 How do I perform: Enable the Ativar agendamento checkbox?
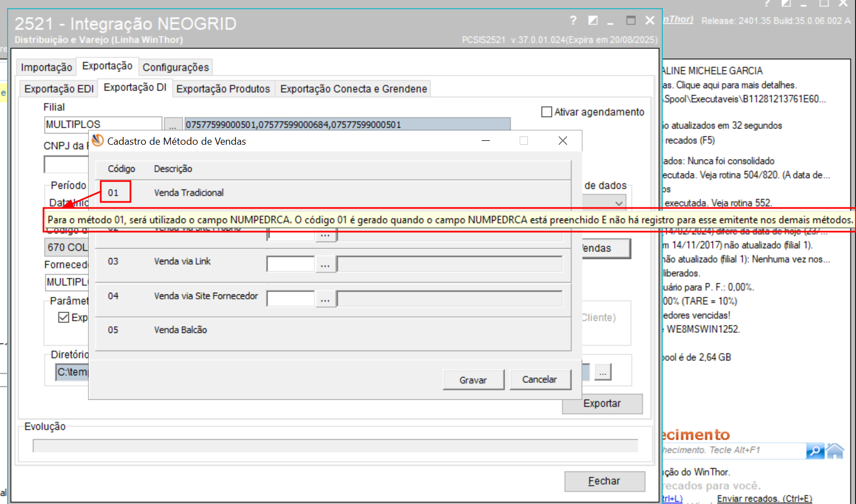[x=547, y=112]
